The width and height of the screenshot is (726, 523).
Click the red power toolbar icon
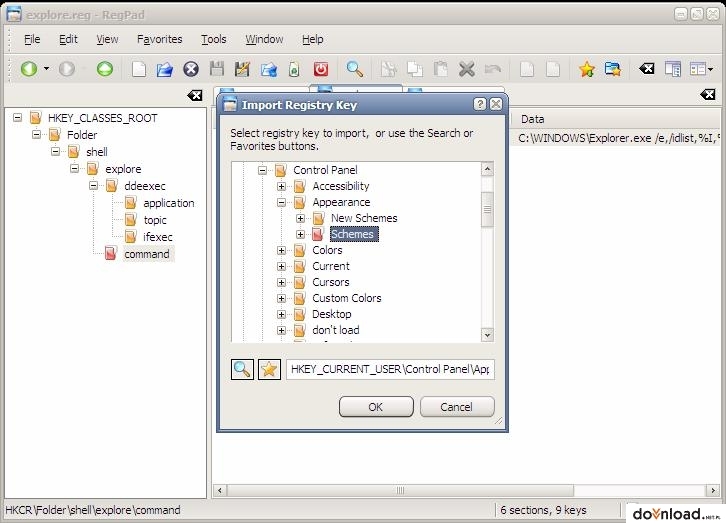[x=321, y=69]
